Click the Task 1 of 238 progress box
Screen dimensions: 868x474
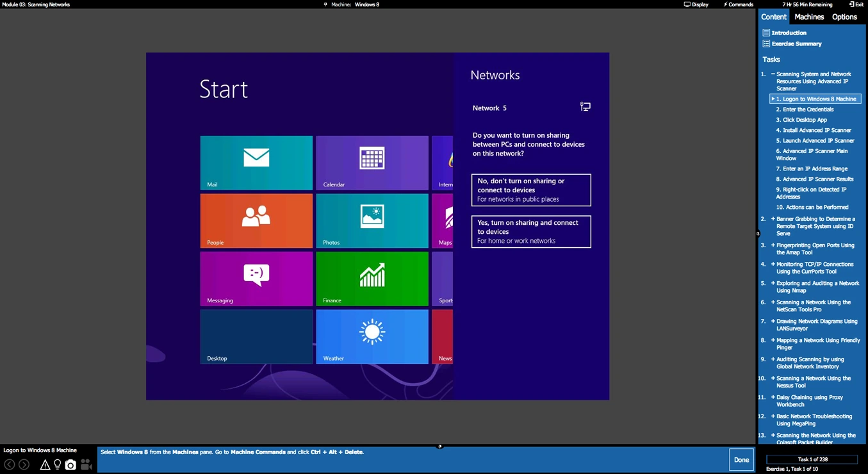pyautogui.click(x=812, y=459)
